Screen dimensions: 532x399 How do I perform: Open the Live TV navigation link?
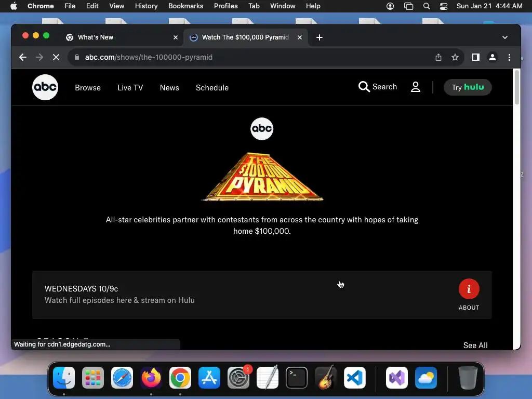pyautogui.click(x=130, y=87)
